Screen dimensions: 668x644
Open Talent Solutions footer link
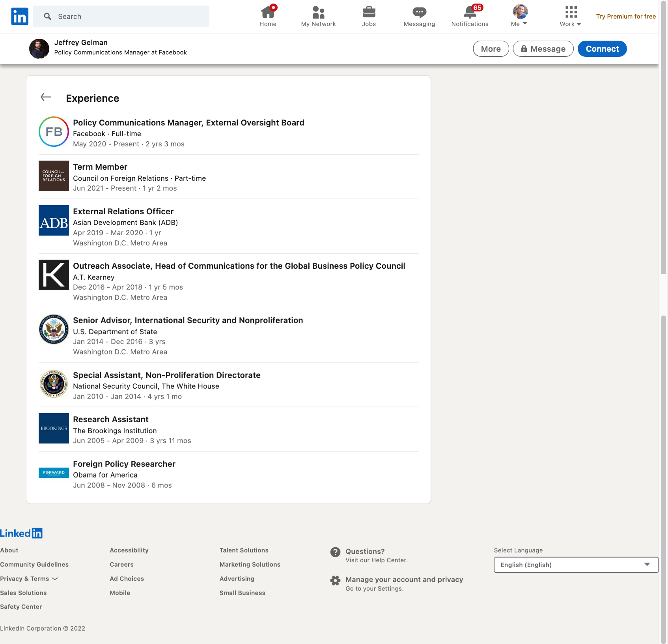pos(244,550)
